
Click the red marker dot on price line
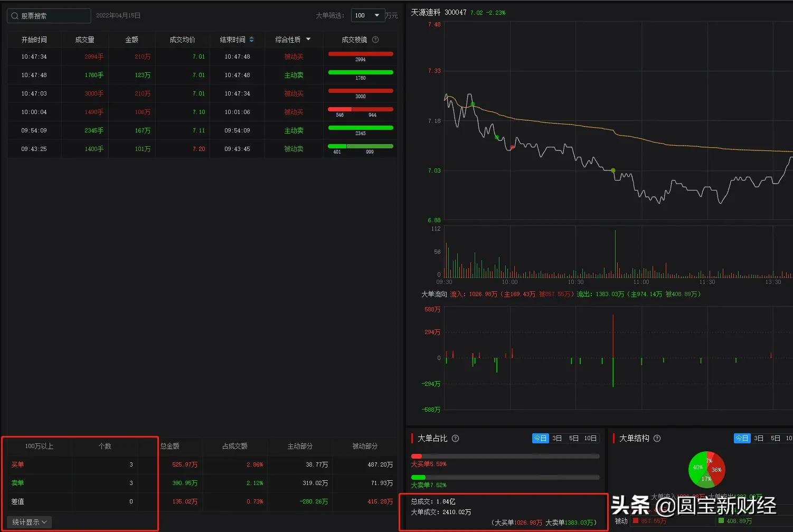point(512,147)
